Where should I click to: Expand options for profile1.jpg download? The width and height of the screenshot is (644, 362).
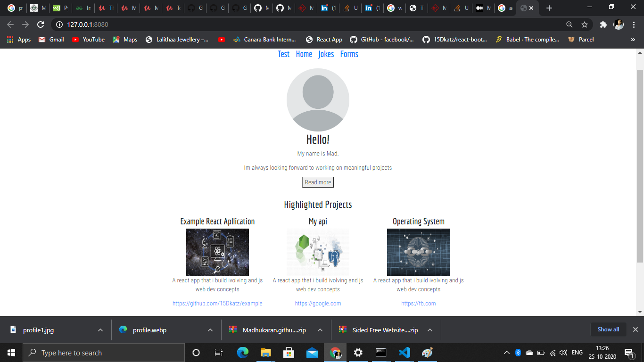tap(100, 330)
